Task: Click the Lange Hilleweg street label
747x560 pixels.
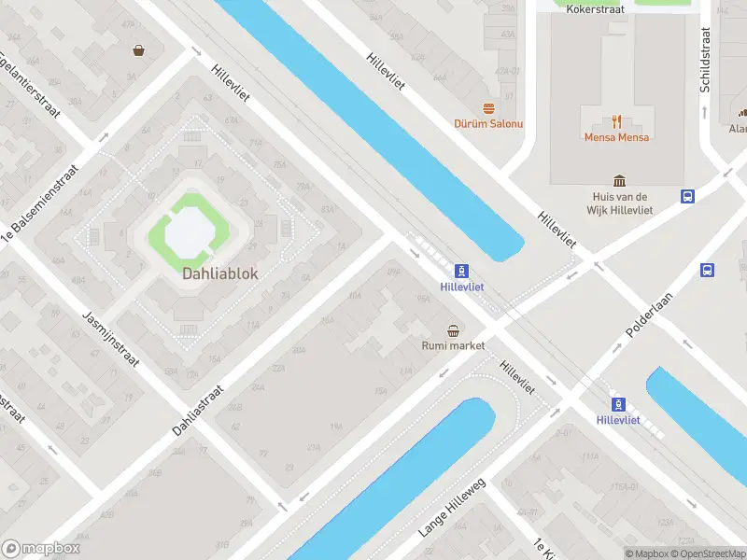Action: (x=452, y=508)
